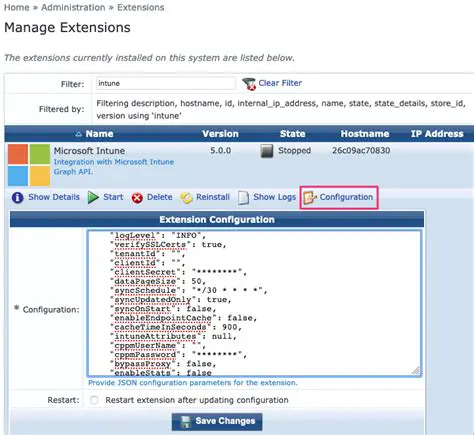The width and height of the screenshot is (474, 435).
Task: Start the Microsoft Intune extension
Action: pyautogui.click(x=113, y=197)
